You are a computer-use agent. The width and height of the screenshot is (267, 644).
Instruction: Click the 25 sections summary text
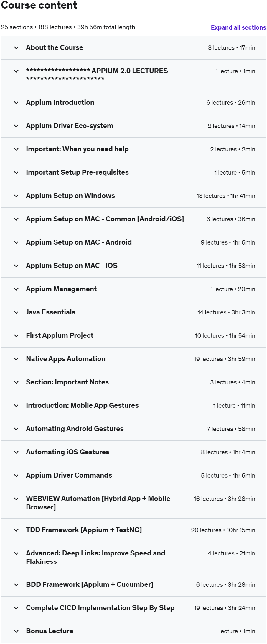pyautogui.click(x=68, y=27)
